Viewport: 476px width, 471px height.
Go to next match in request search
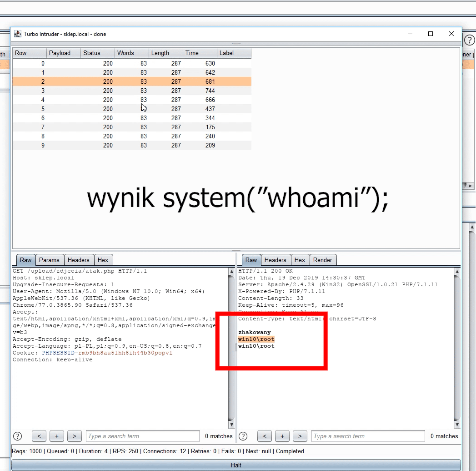click(75, 436)
